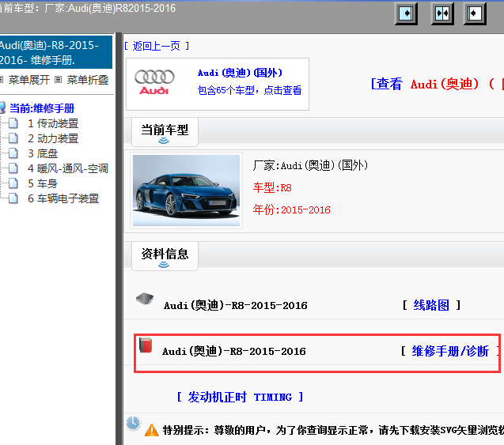504x445 pixels.
Task: Open the 1 传动装置 tree item
Action: point(53,123)
